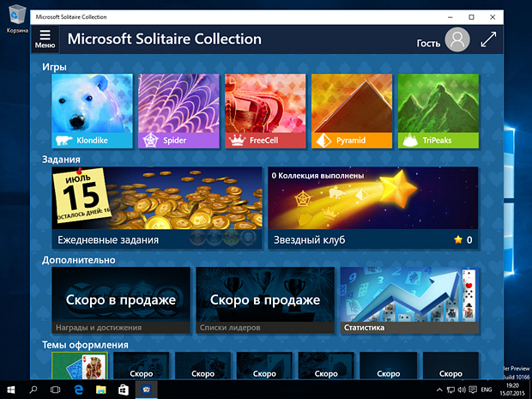Click the pyramid icon beside Pyramid
532x399 pixels.
323,140
